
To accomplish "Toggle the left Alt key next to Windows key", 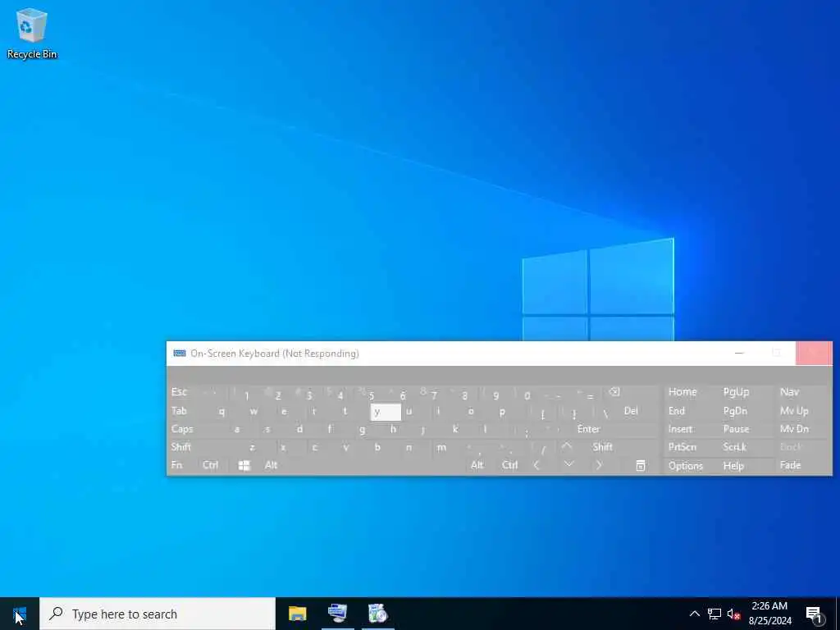I will [271, 465].
